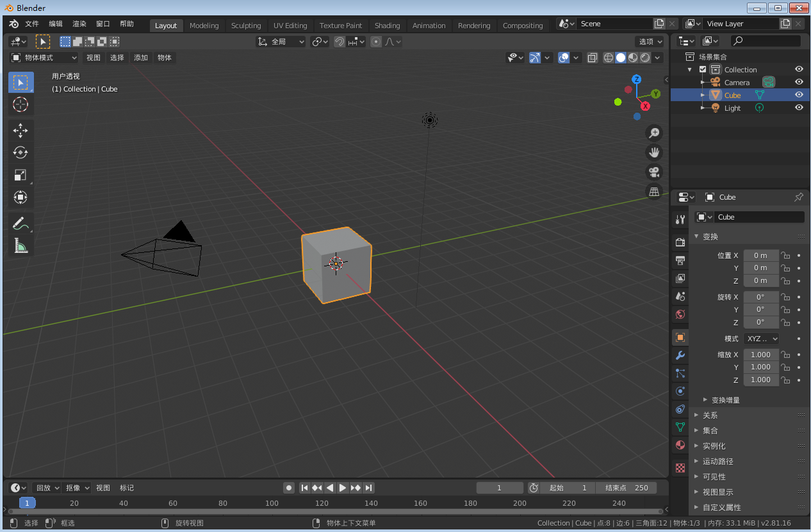The image size is (811, 532).
Task: Activate the Move tool
Action: (20, 131)
